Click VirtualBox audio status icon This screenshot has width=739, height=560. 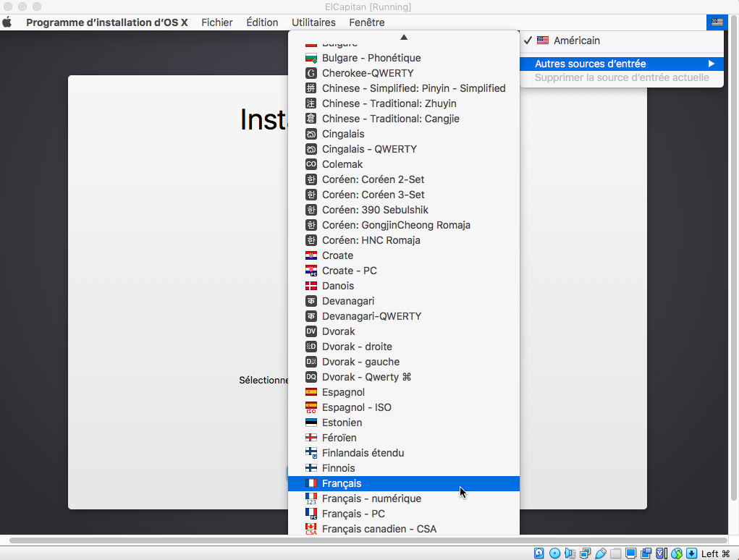point(570,553)
